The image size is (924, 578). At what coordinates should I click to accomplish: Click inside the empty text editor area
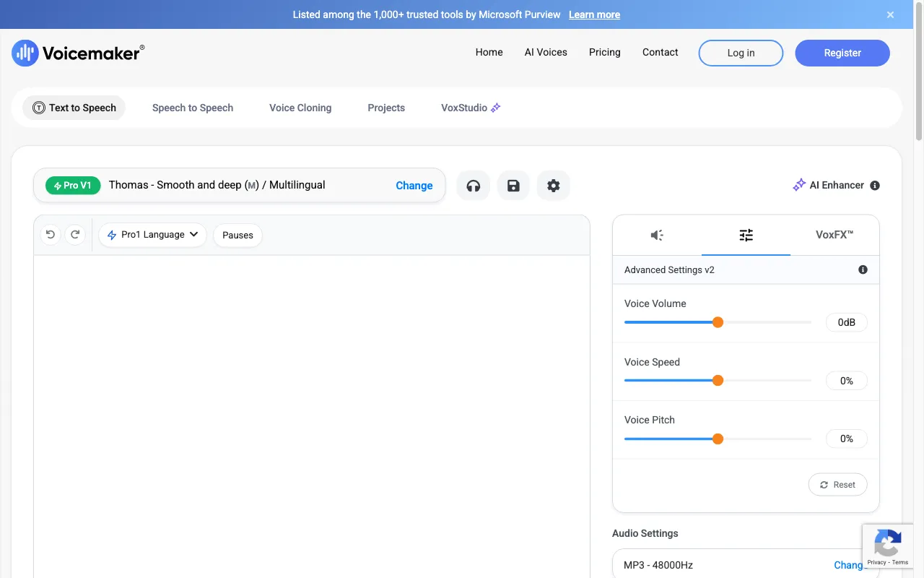pos(312,416)
